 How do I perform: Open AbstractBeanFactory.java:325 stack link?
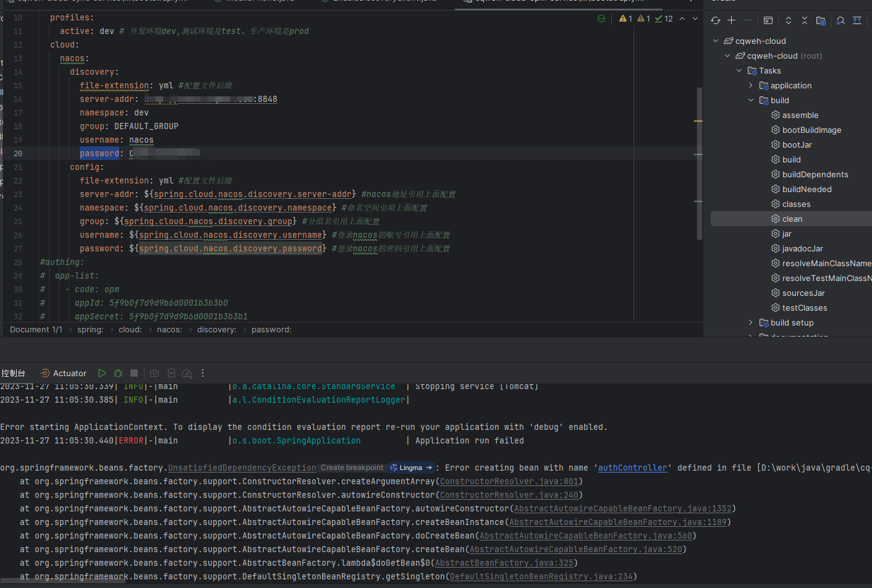point(504,563)
